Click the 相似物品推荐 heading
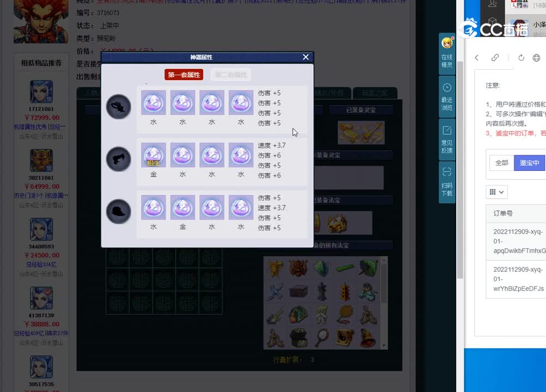This screenshot has height=392, width=546. (41, 63)
